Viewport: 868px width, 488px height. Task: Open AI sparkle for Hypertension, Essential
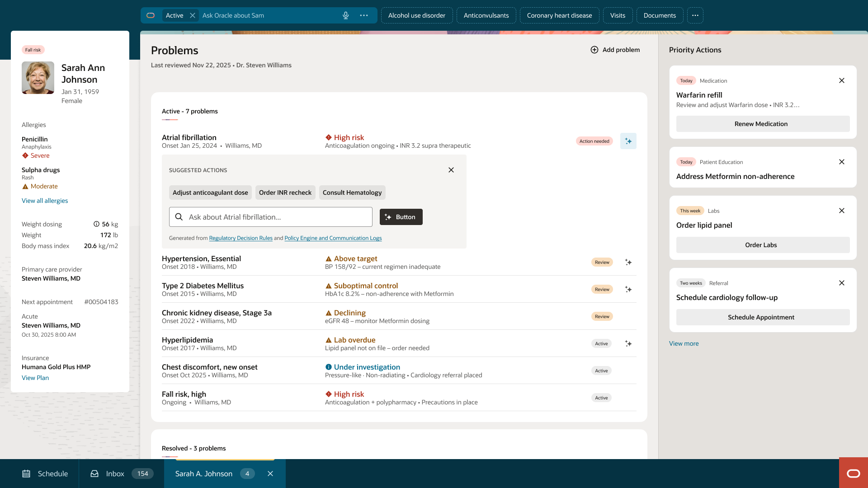tap(628, 262)
